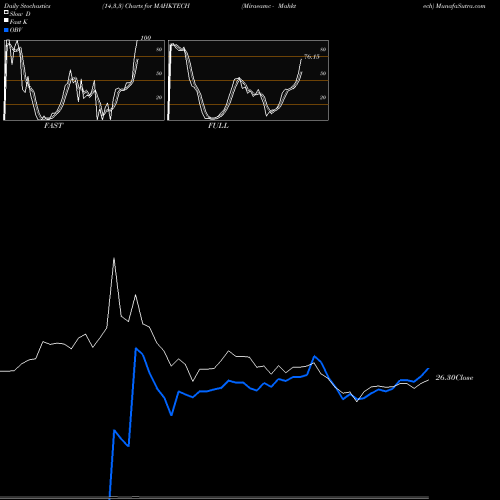Click the blue OBV line's end point
500x500 pixels.
coord(428,369)
